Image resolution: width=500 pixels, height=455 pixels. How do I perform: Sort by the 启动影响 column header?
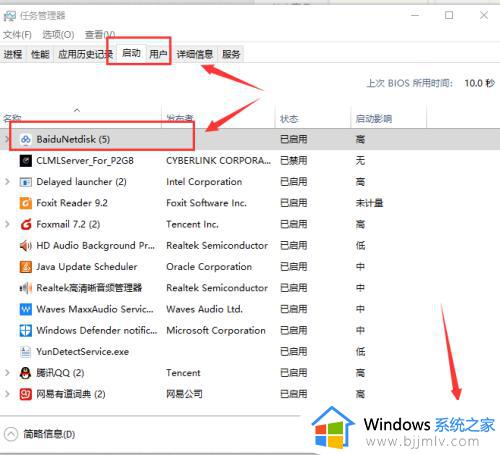(x=389, y=116)
